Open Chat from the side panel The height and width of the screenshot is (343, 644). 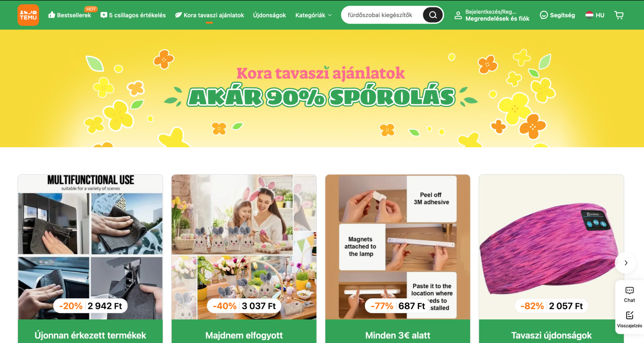coord(629,294)
